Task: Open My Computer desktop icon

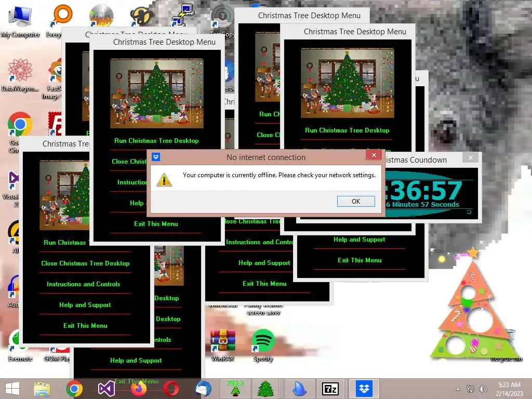Action: [20, 20]
